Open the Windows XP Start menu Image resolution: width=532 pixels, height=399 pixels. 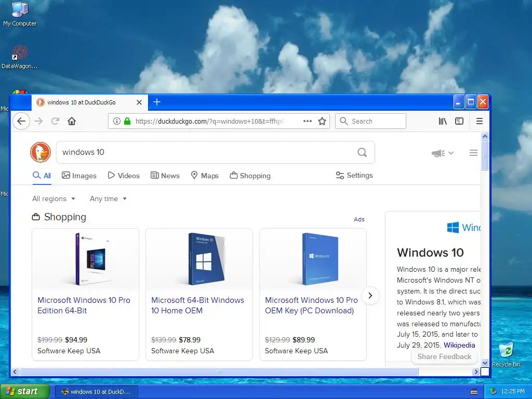[25, 391]
